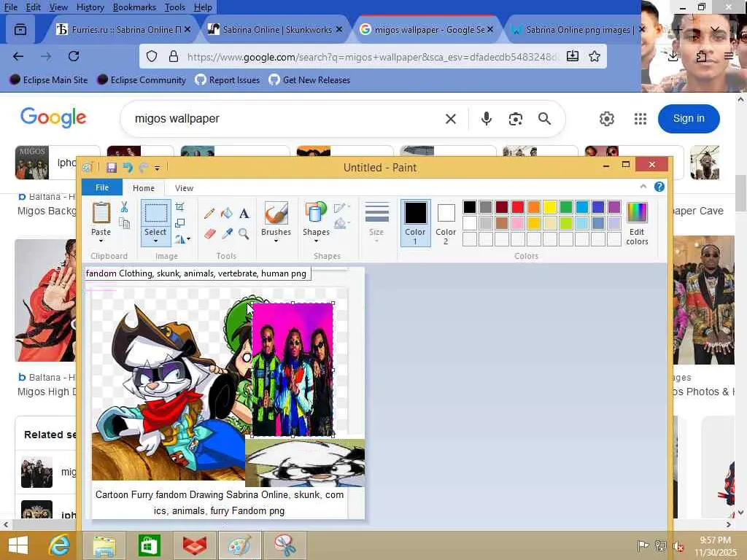The width and height of the screenshot is (747, 560).
Task: Open the Customize Quick Access Toolbar dropdown
Action: 158,168
